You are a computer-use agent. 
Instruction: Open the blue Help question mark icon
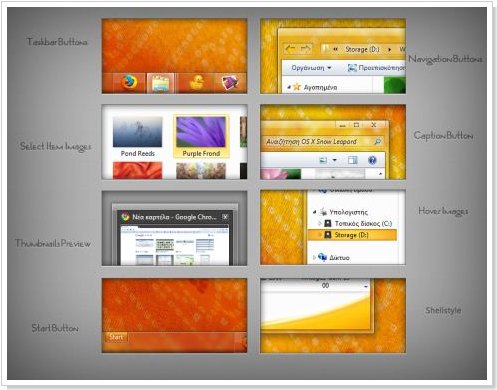click(x=372, y=160)
